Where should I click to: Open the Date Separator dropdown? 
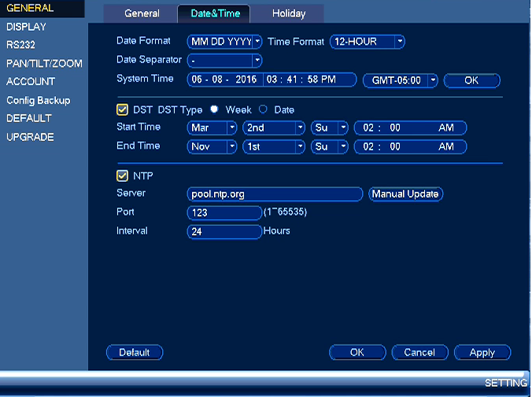tap(224, 61)
